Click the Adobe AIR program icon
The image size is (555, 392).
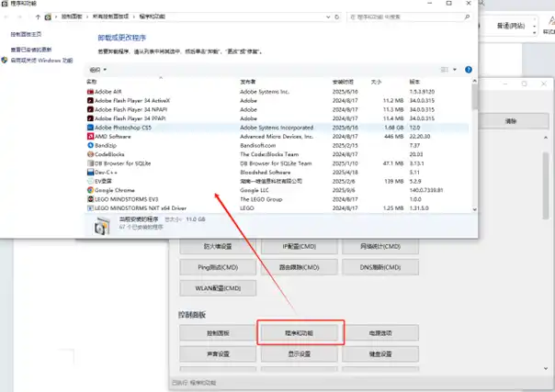(90, 92)
